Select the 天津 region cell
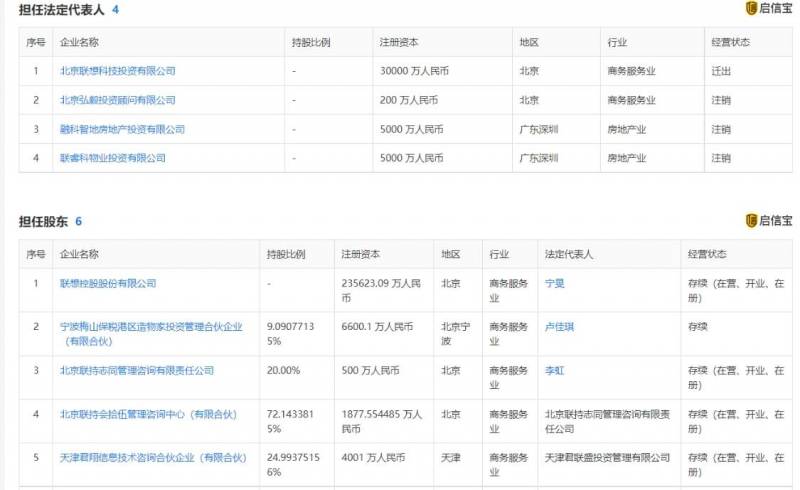 pos(451,458)
